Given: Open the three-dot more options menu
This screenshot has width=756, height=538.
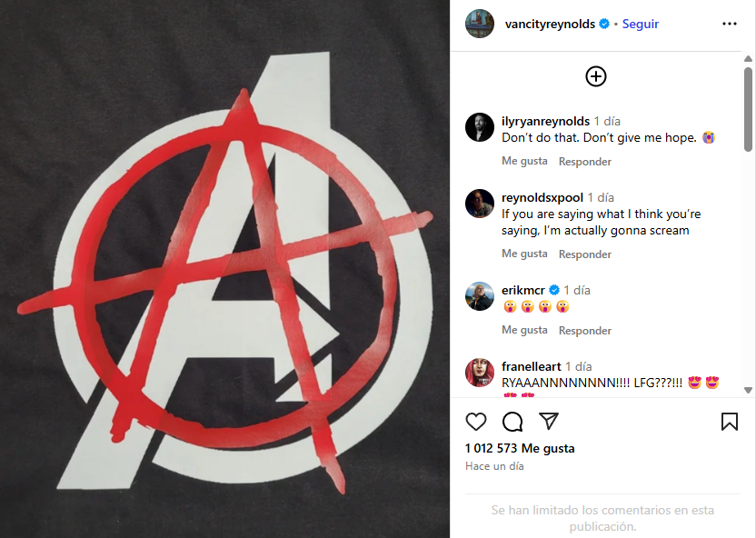Looking at the screenshot, I should pyautogui.click(x=730, y=25).
